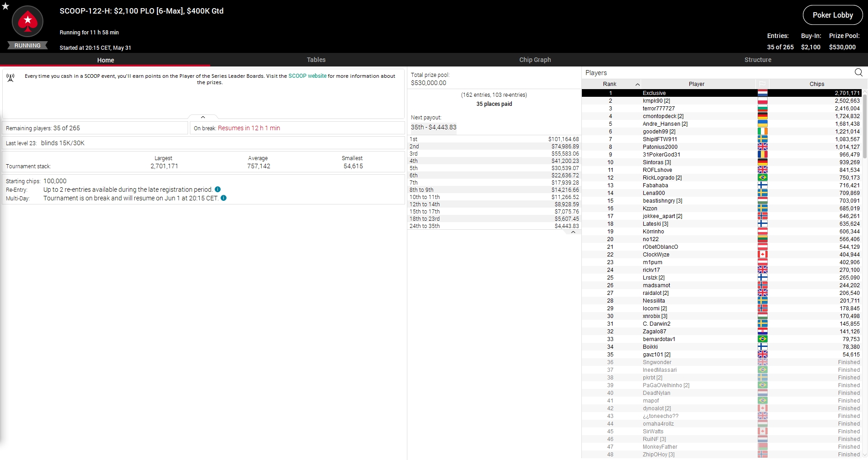Screen dimensions: 868x460
Task: Click chip count 2,502,663
Action: point(847,101)
